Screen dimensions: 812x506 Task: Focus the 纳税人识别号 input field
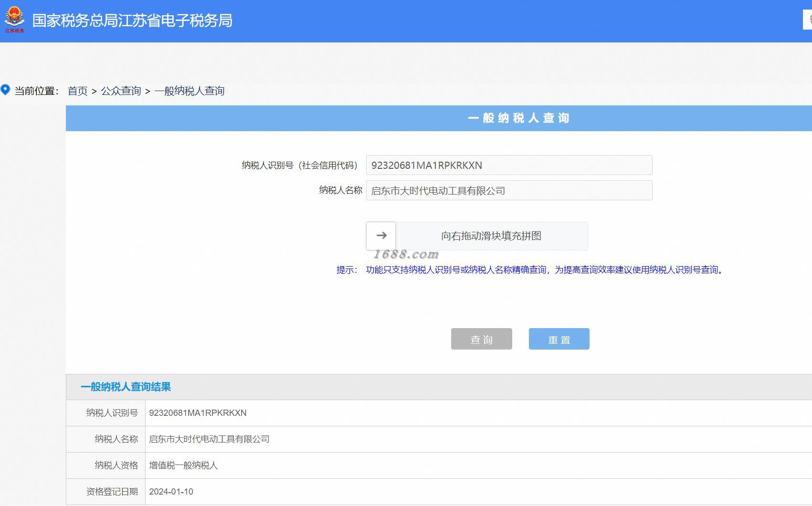(x=509, y=165)
